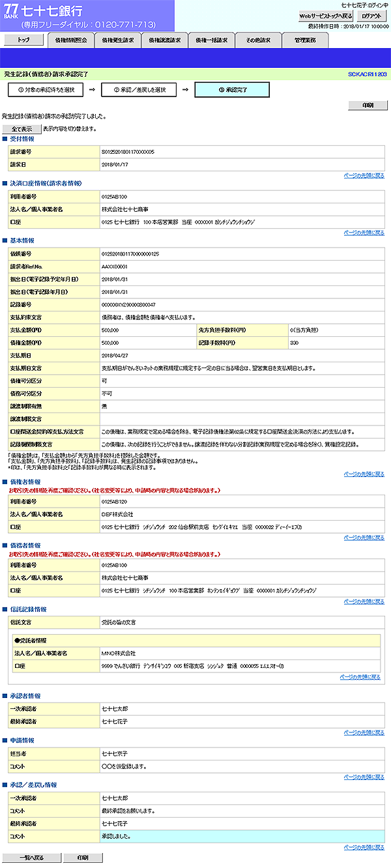Click ページの先頭に戻る under 決済口座情報 section
Viewport: 391px width, 868px height.
364,233
